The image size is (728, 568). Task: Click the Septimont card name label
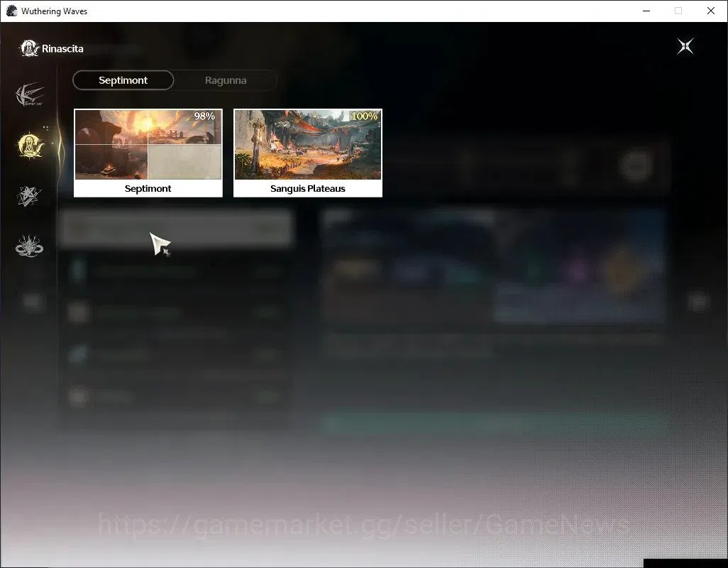[x=148, y=189]
